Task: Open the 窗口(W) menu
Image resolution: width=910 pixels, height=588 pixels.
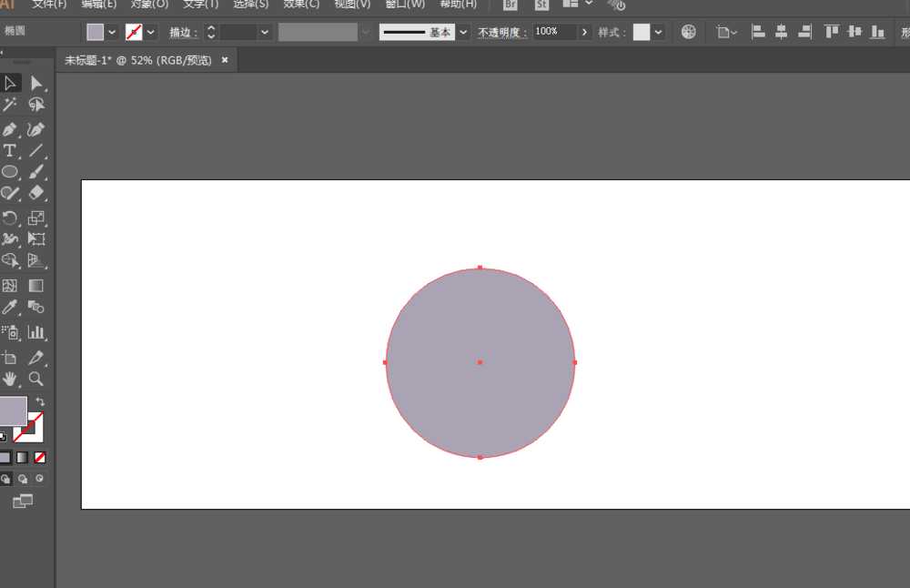Action: point(405,5)
